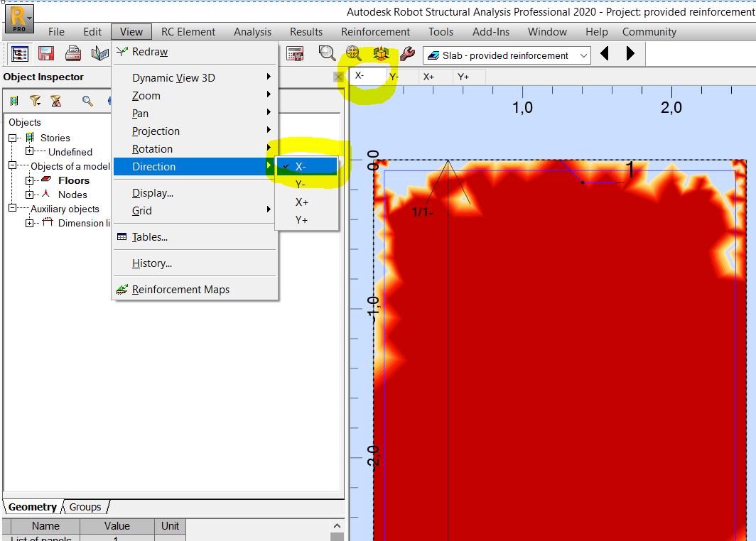
Task: Open Reinforcement Maps from View menu
Action: coord(195,290)
